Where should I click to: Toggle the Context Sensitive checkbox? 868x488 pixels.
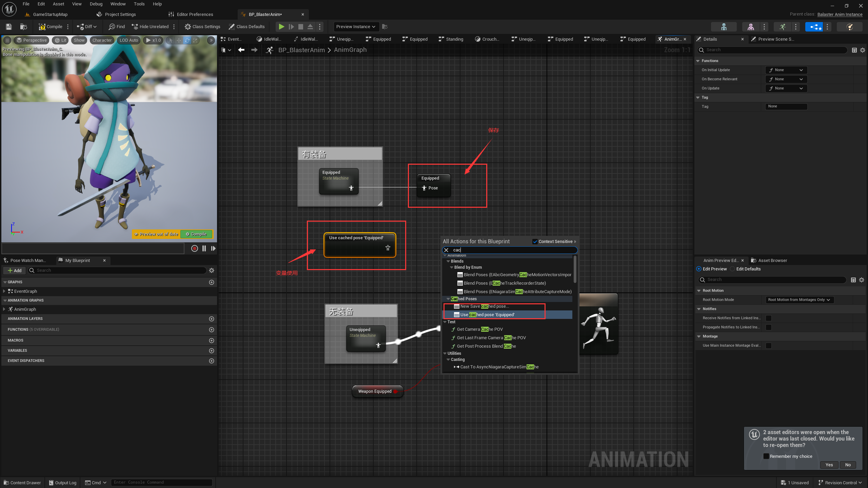[535, 242]
